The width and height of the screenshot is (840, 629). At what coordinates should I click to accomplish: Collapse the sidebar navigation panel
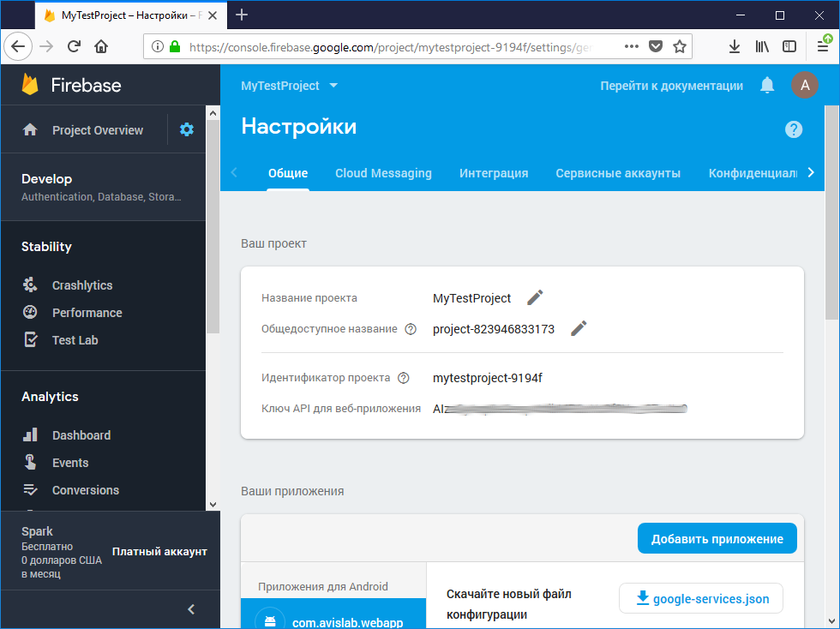pos(191,609)
